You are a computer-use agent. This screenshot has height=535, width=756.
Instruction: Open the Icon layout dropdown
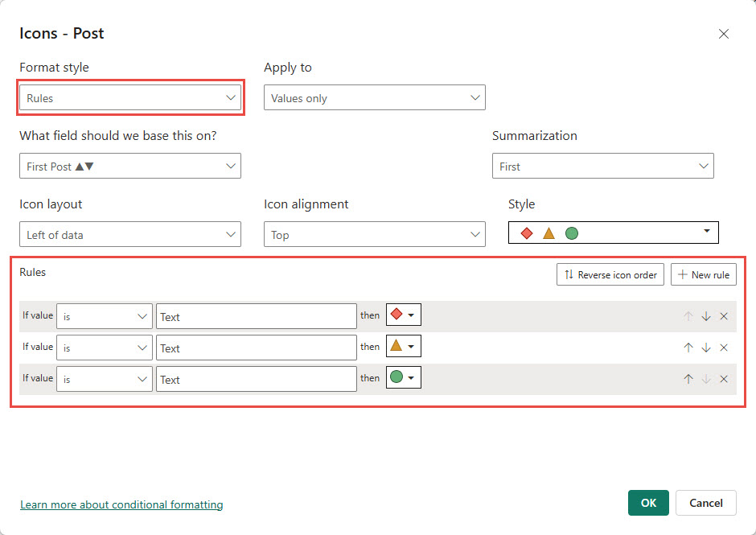(130, 234)
